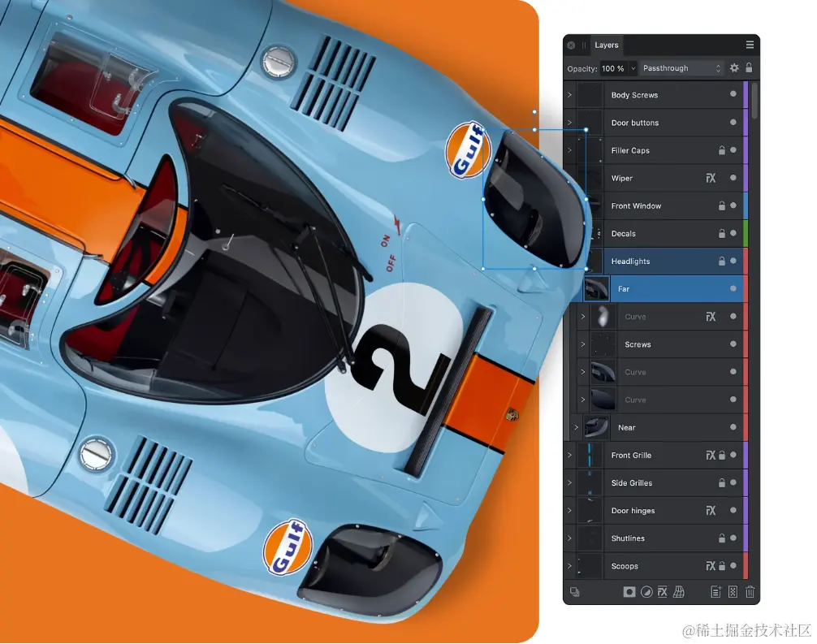817x644 pixels.
Task: Expand the Body Screws group
Action: point(569,95)
